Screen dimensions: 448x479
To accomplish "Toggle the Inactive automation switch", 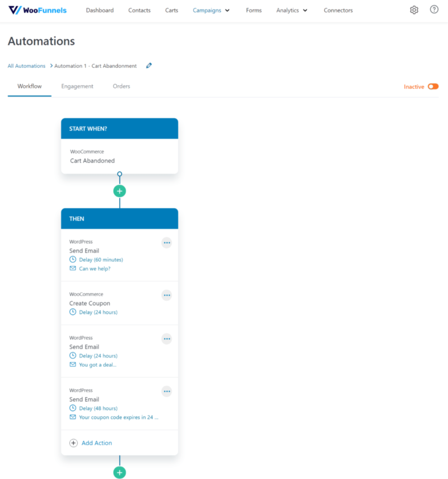I will [433, 86].
